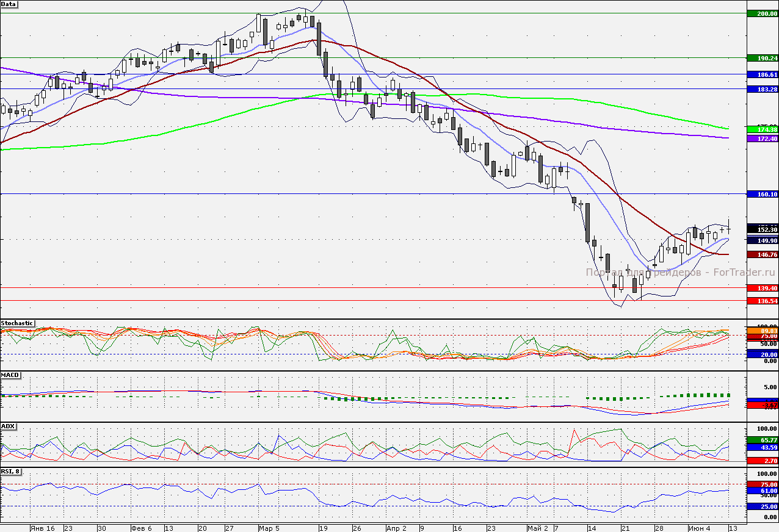Select the black 152.30 current price tag
The width and height of the screenshot is (779, 532).
coord(763,229)
